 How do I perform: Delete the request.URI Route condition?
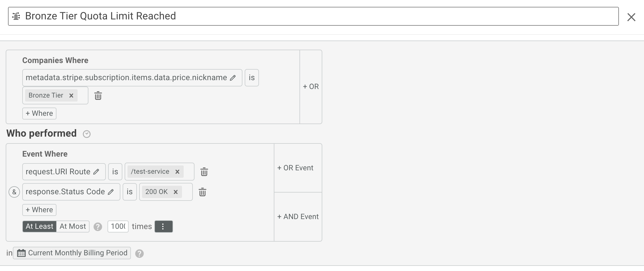pos(204,172)
